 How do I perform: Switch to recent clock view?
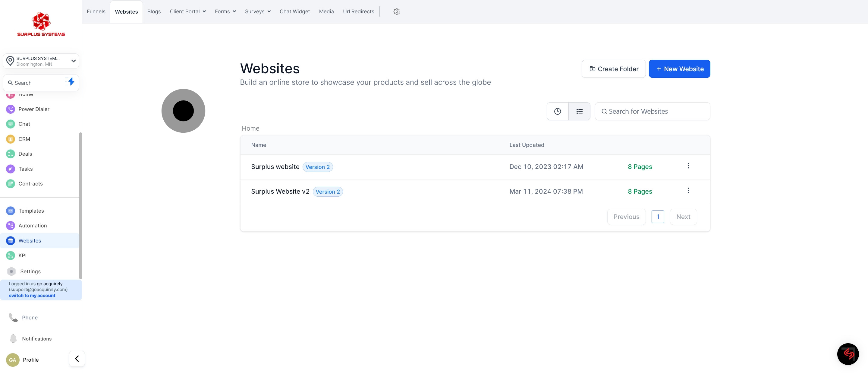tap(557, 111)
